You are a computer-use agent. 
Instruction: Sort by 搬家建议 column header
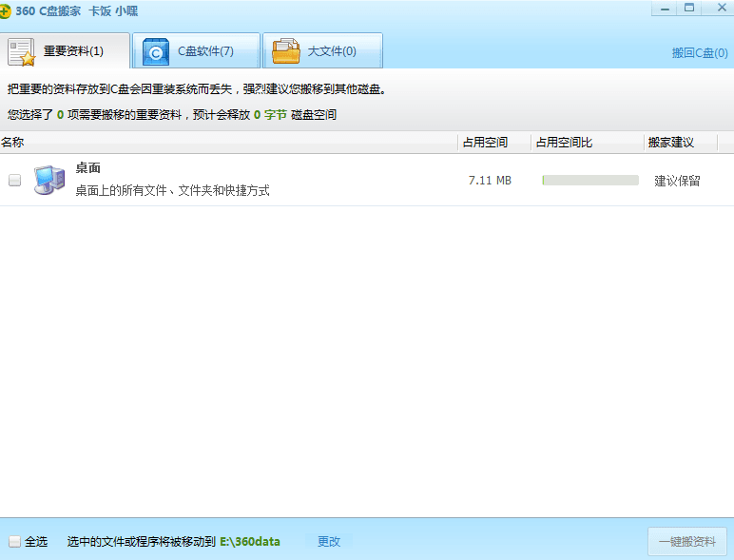pos(671,143)
